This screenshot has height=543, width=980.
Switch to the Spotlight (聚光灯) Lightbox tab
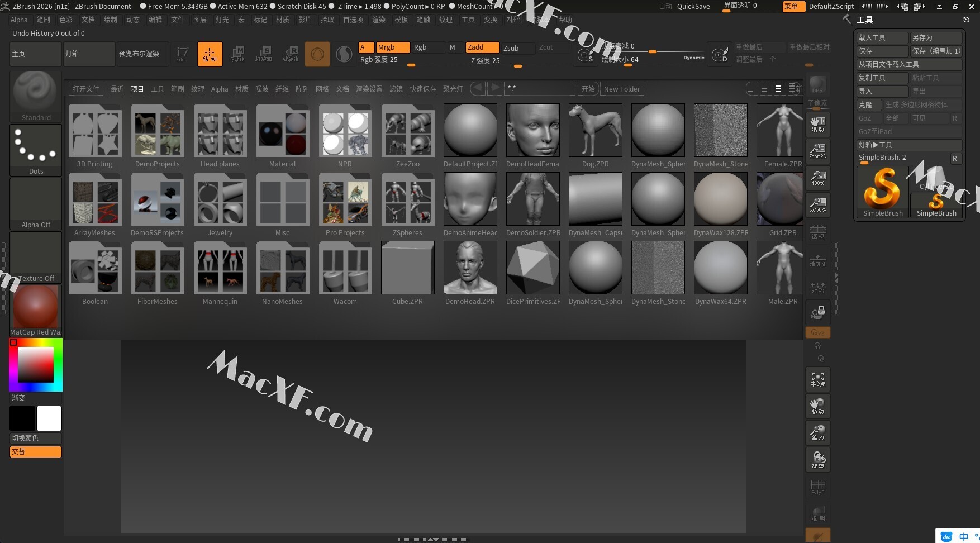[x=453, y=89]
